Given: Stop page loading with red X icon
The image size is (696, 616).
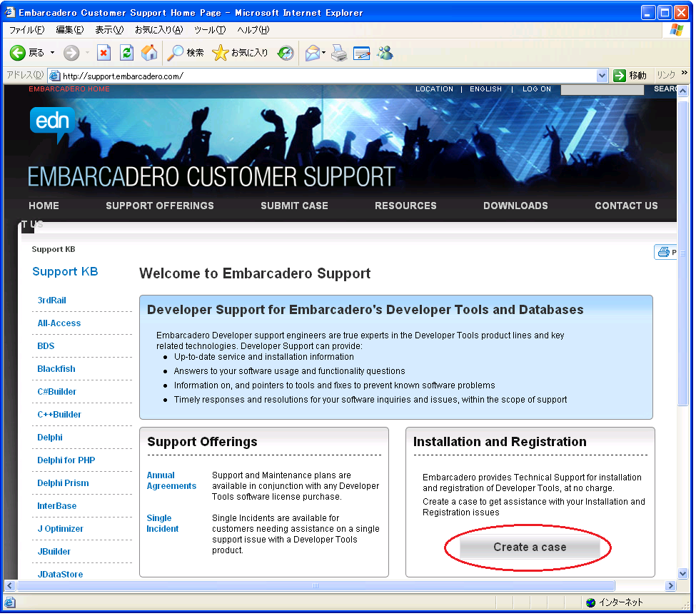Looking at the screenshot, I should pos(104,54).
